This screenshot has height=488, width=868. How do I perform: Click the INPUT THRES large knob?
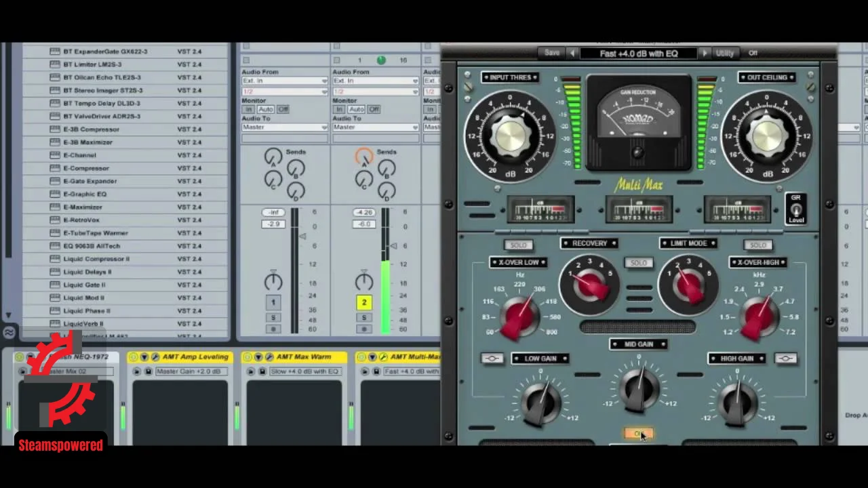coord(509,136)
